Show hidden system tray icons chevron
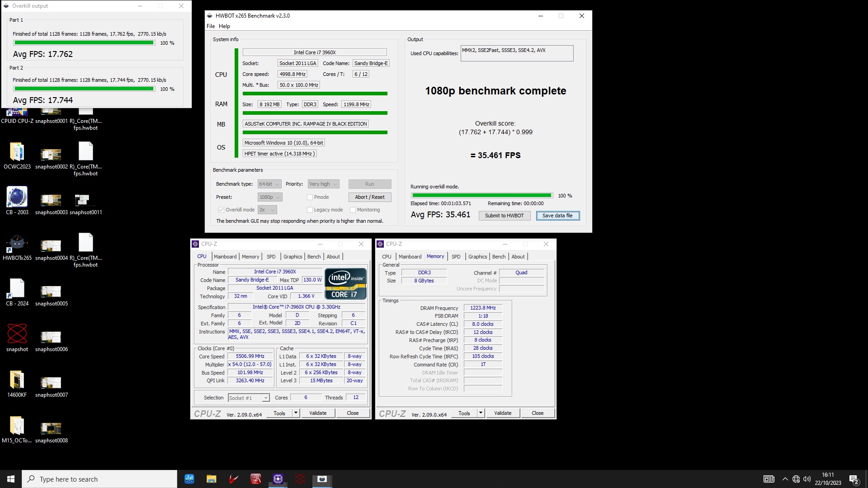This screenshot has width=868, height=488. tap(785, 479)
